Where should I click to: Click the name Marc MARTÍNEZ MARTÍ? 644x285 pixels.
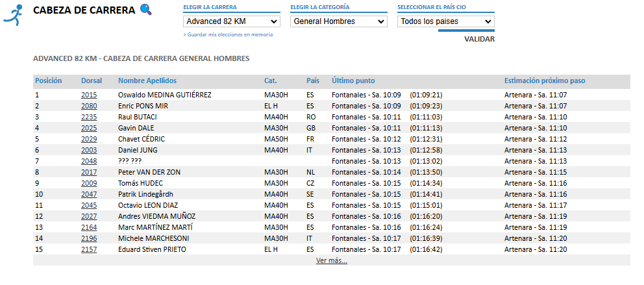point(155,227)
